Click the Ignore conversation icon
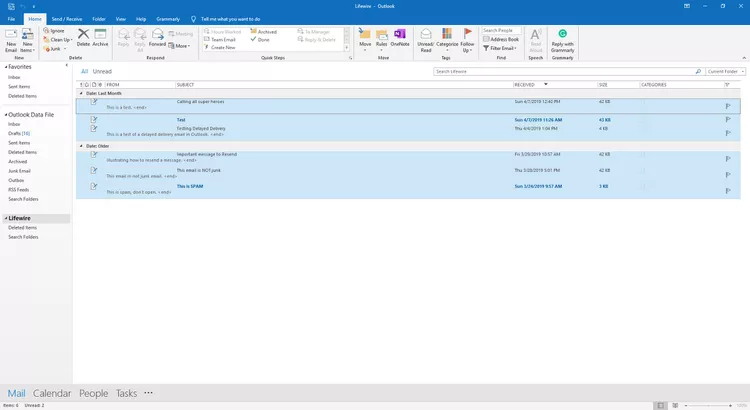The width and height of the screenshot is (750, 410). (x=54, y=31)
